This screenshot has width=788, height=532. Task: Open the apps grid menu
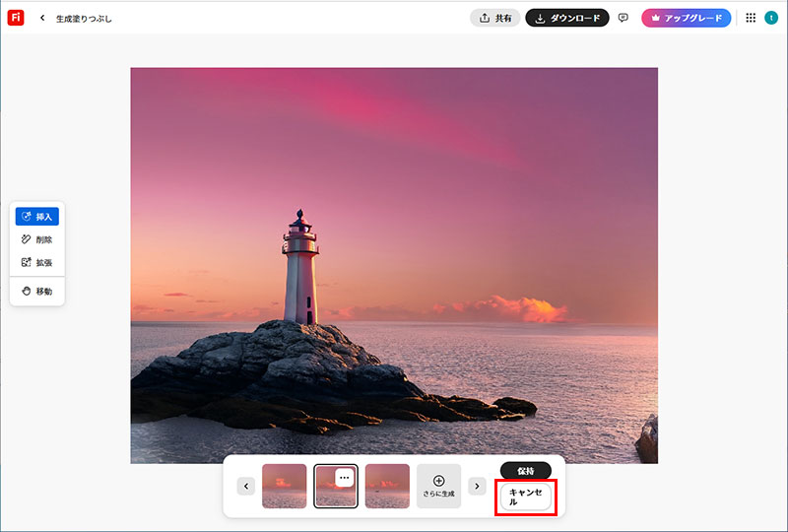click(x=751, y=18)
